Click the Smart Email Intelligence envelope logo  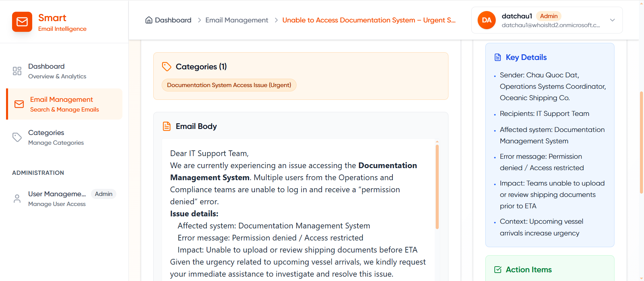tap(22, 22)
